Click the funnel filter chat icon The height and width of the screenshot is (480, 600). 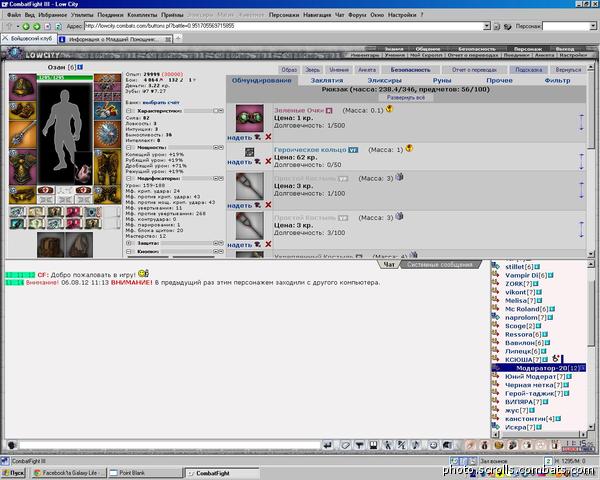tap(359, 445)
